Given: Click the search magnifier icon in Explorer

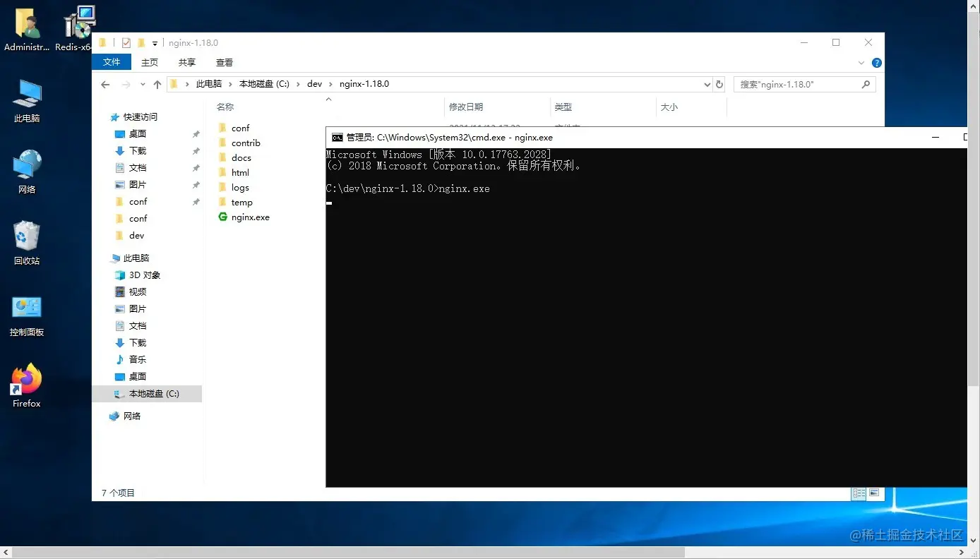Looking at the screenshot, I should (x=866, y=84).
